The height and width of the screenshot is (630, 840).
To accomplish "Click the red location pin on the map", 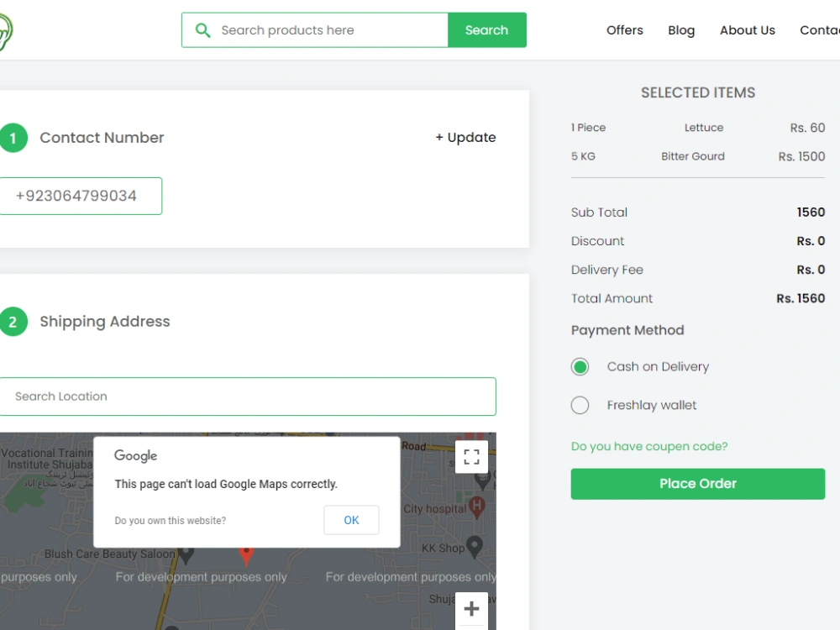I will coord(246,555).
